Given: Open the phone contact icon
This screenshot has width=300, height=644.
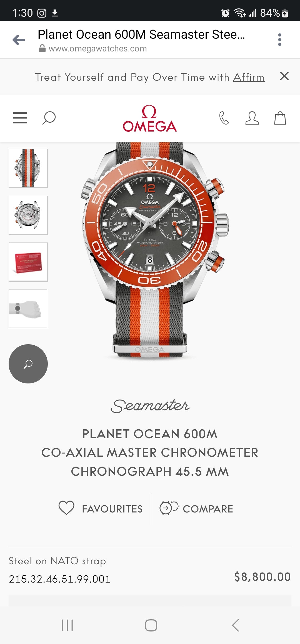Looking at the screenshot, I should [224, 118].
